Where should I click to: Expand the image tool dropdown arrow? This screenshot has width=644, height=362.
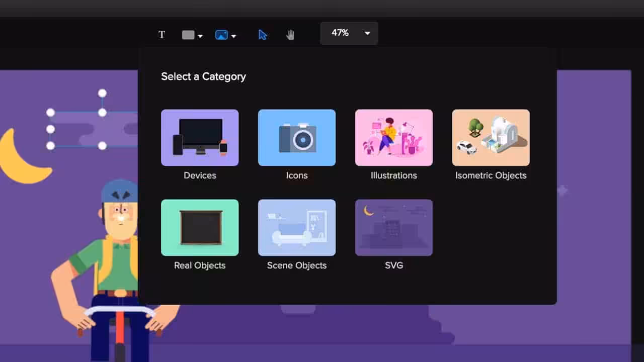point(233,36)
